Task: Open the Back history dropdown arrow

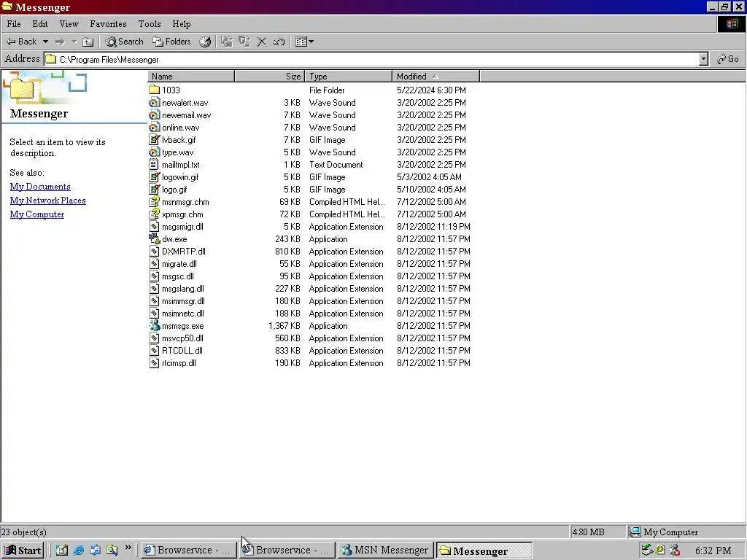Action: click(x=45, y=42)
